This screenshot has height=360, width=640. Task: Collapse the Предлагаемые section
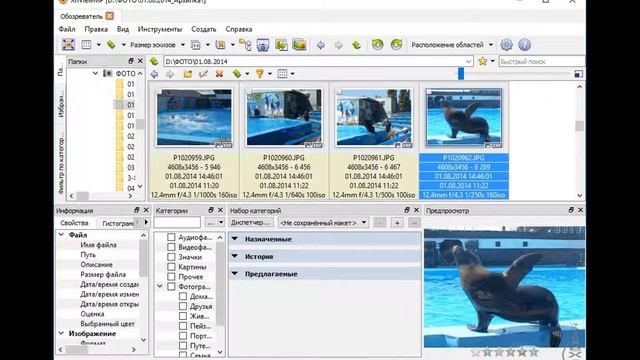pos(235,274)
